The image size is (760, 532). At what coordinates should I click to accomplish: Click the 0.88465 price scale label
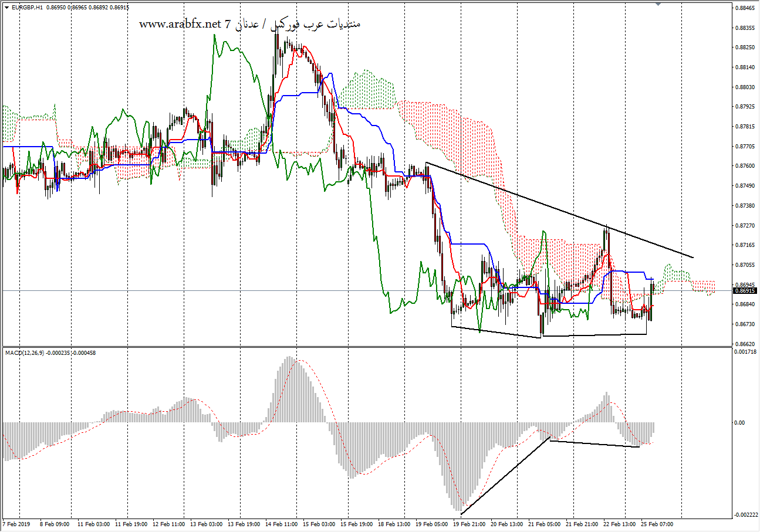pyautogui.click(x=745, y=8)
